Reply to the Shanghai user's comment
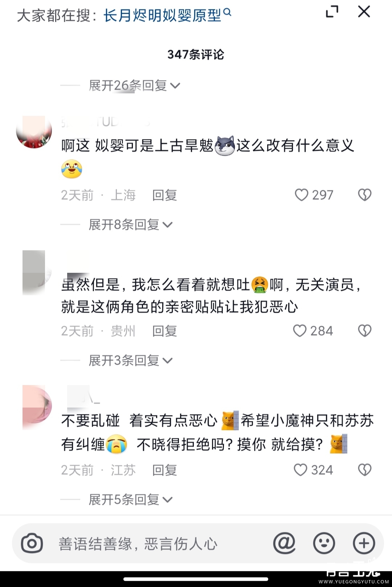Screen dimensions: 392x587 click(x=164, y=195)
